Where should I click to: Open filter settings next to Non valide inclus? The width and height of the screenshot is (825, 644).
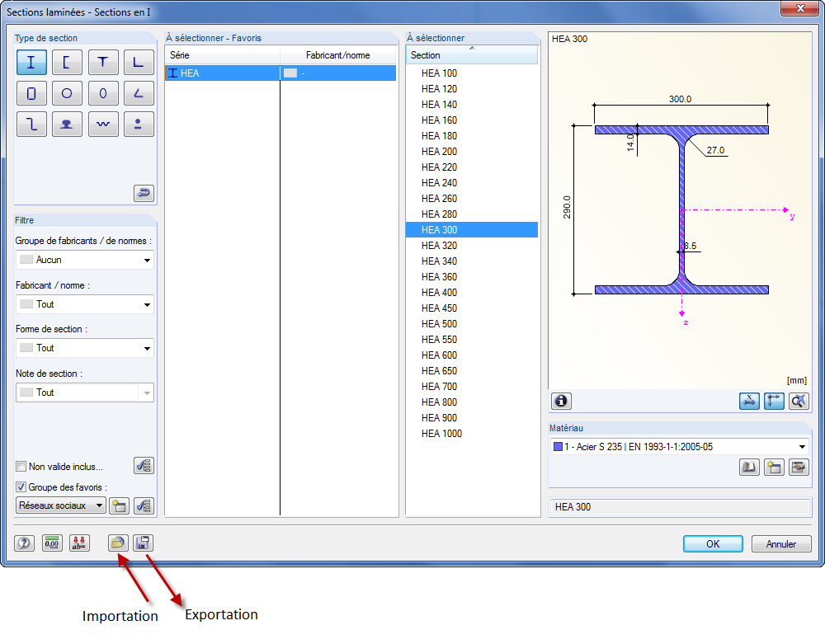click(x=144, y=465)
